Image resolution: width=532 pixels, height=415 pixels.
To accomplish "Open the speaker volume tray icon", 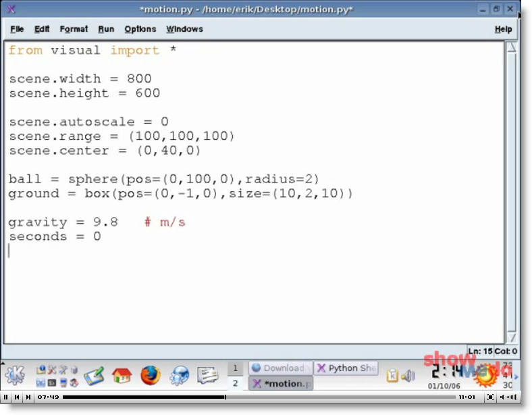I will tap(408, 376).
